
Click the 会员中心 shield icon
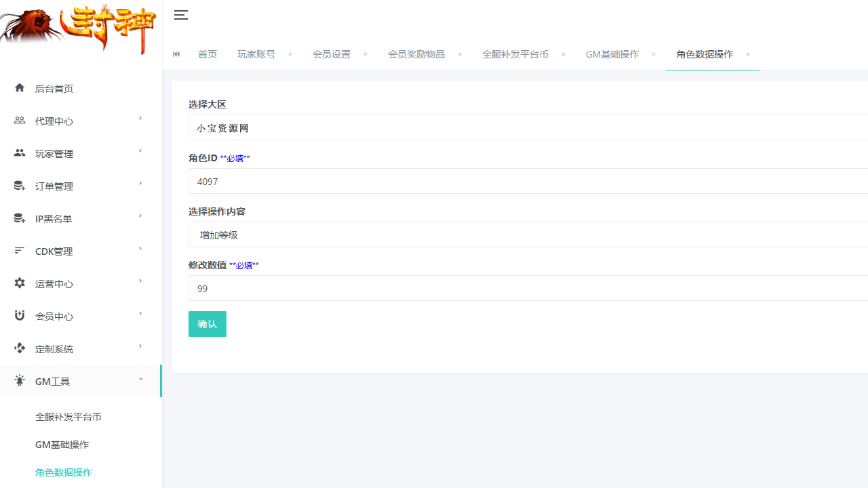point(19,315)
